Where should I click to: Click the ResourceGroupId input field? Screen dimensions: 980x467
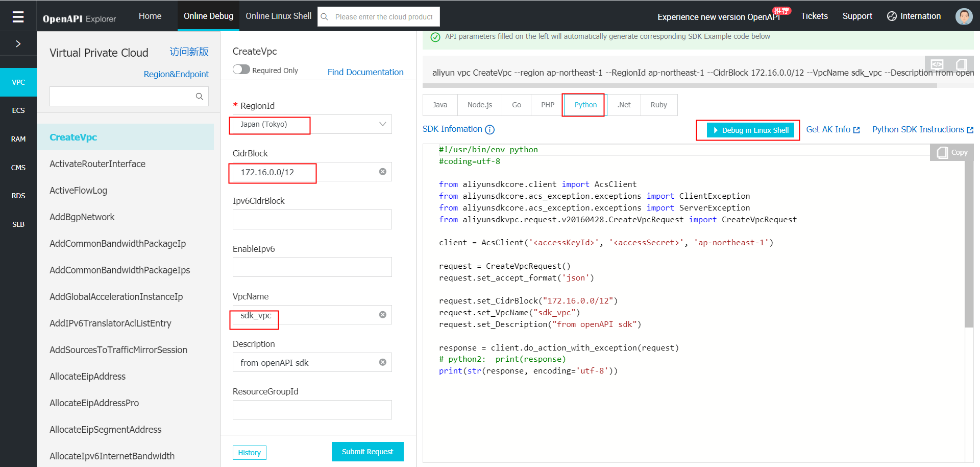tap(312, 410)
